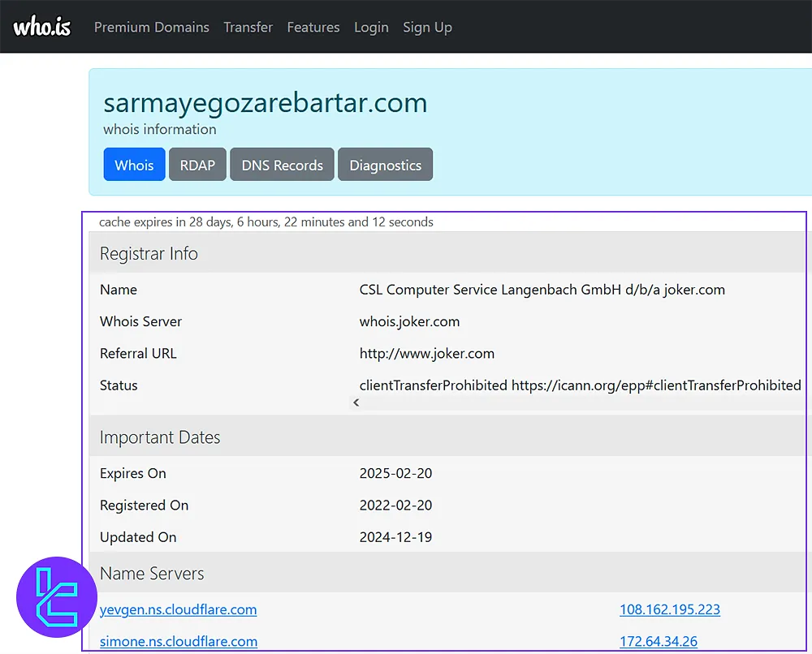Click the IP address 108.162.195.223 link
812x654 pixels.
[670, 609]
